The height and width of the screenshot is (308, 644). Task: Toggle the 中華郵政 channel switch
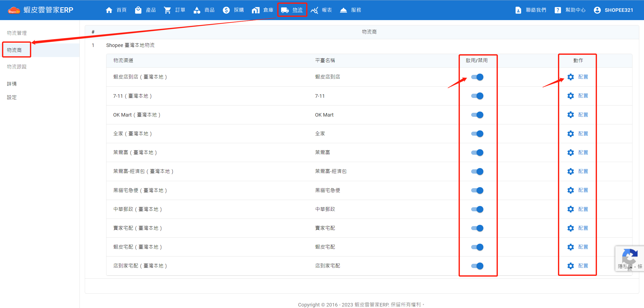click(477, 209)
